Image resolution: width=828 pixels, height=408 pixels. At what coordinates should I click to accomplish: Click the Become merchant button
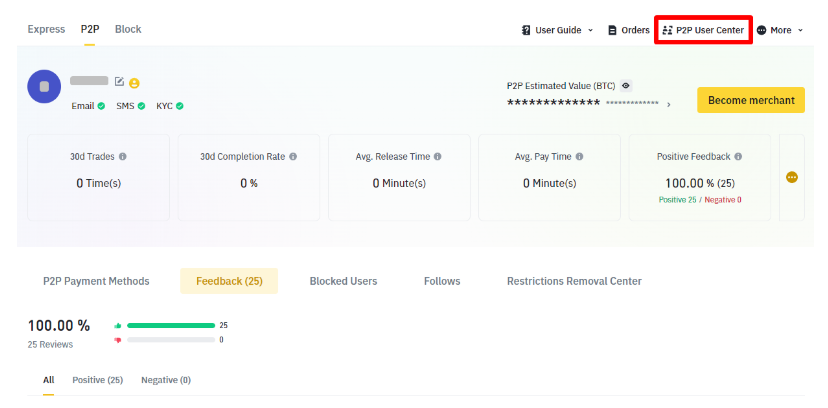point(750,100)
